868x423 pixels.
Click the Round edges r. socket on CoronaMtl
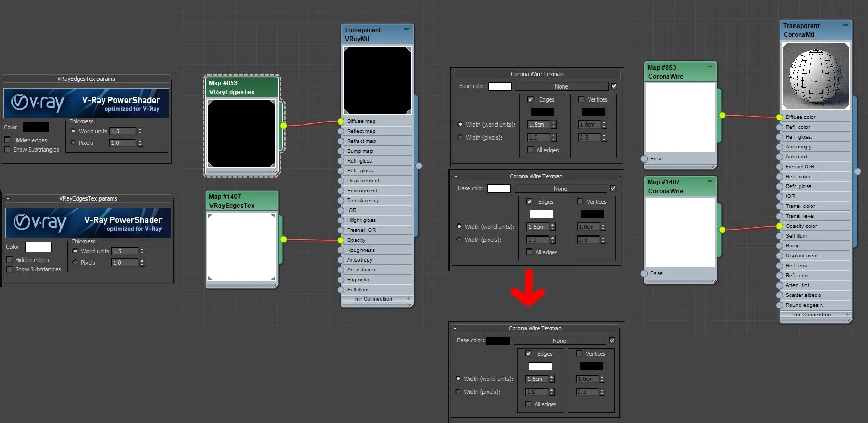(x=779, y=305)
